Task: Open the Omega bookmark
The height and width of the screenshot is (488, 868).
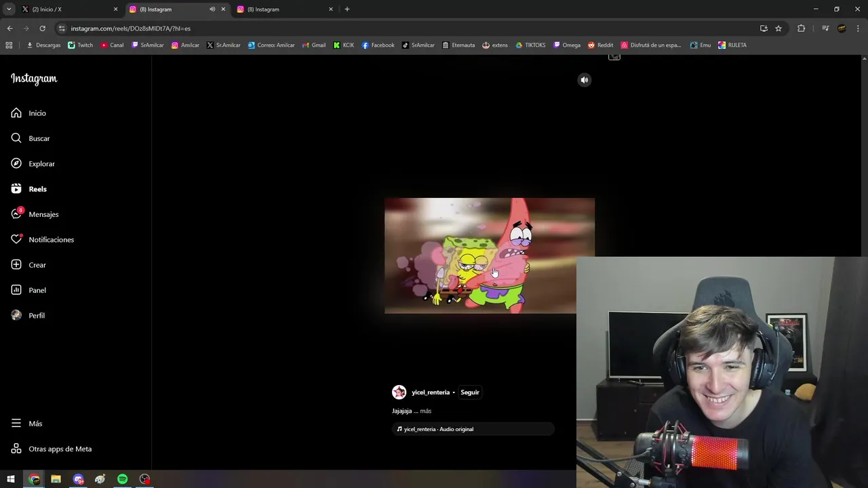Action: pyautogui.click(x=567, y=45)
